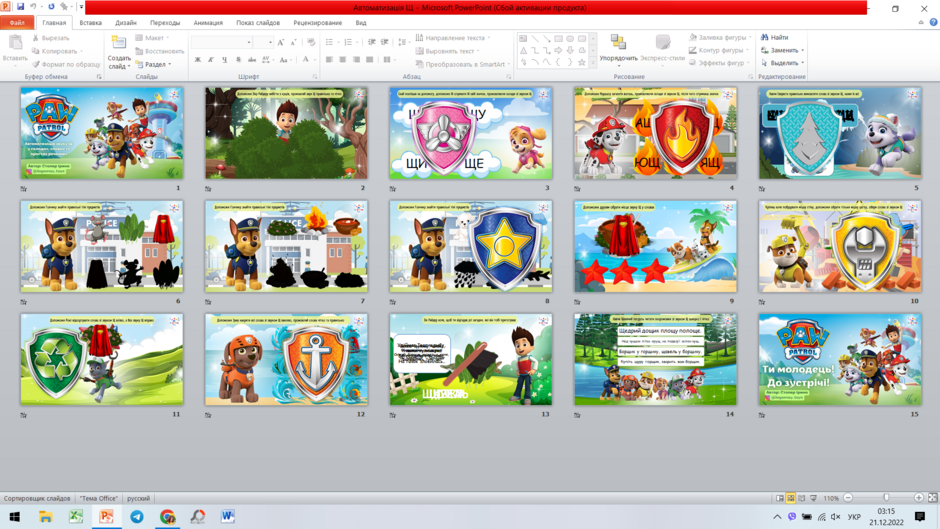Open the Заменить replace dropdown arrow

803,50
